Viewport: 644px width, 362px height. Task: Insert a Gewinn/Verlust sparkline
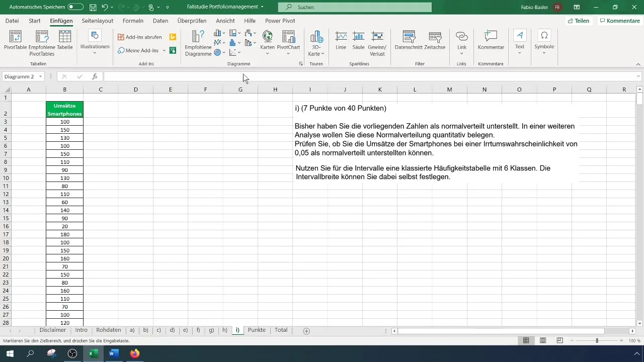pyautogui.click(x=377, y=42)
